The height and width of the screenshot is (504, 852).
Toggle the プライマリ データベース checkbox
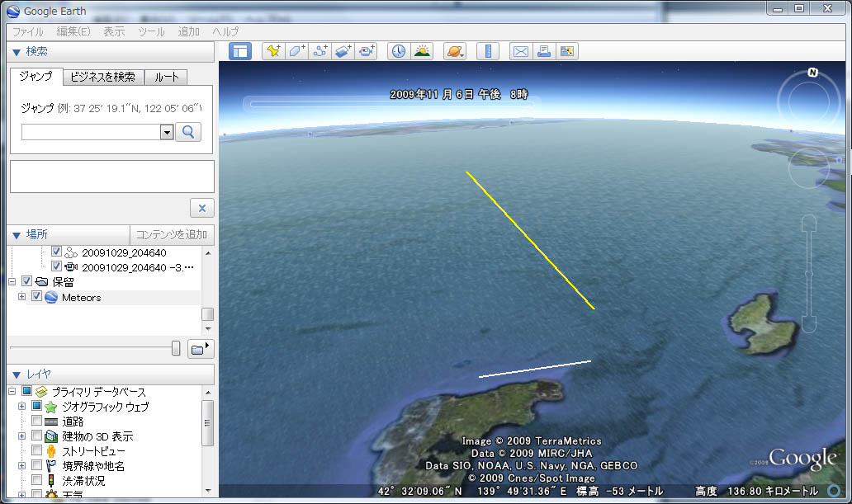(x=26, y=391)
